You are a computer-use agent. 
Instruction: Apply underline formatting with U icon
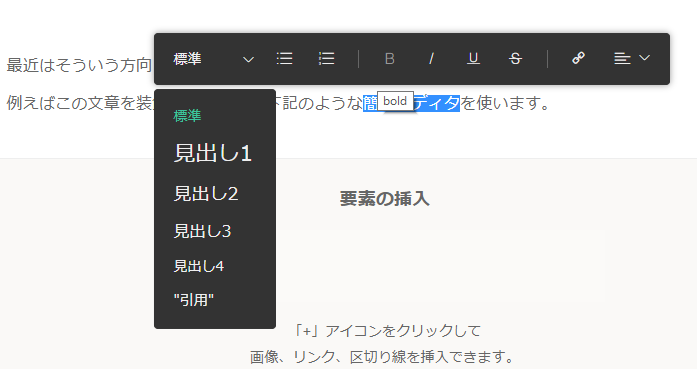pyautogui.click(x=473, y=59)
